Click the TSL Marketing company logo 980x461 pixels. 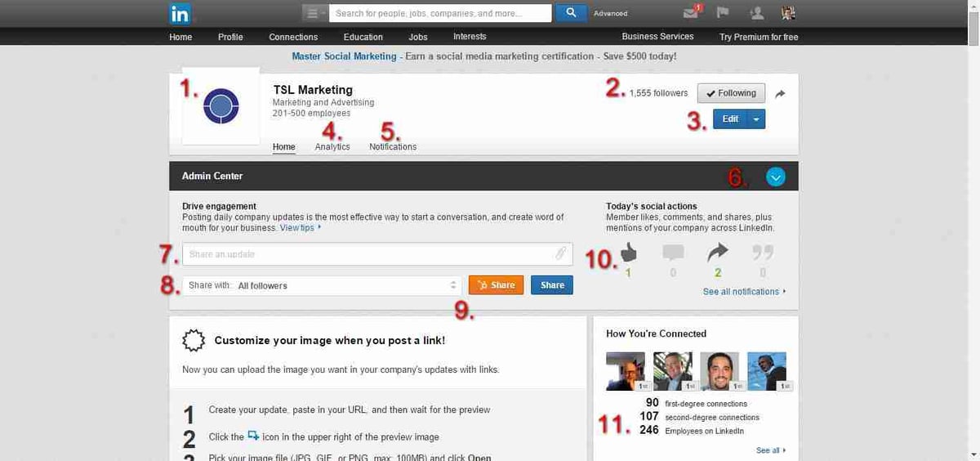[220, 105]
